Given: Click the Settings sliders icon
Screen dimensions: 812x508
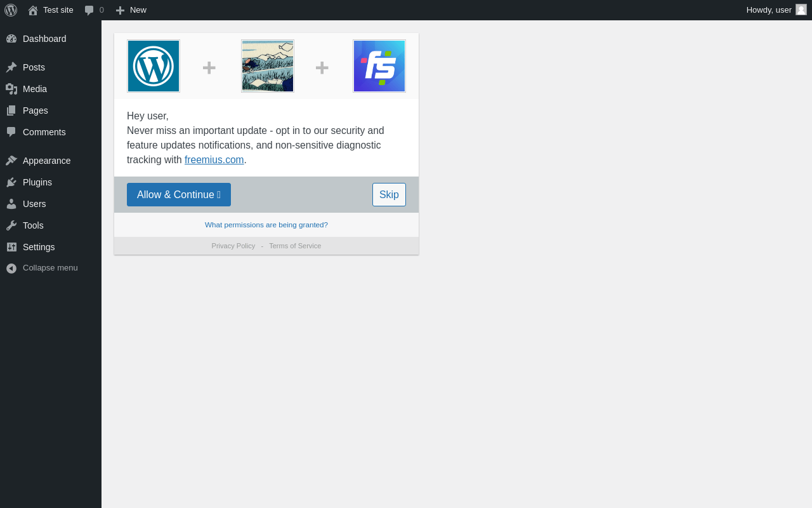Looking at the screenshot, I should [11, 247].
